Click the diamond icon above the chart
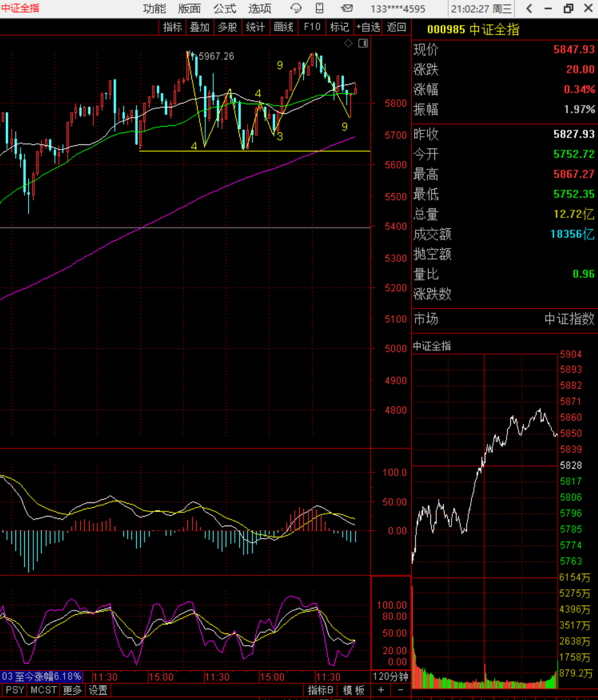Screen dimensions: 598x700 (x=348, y=43)
